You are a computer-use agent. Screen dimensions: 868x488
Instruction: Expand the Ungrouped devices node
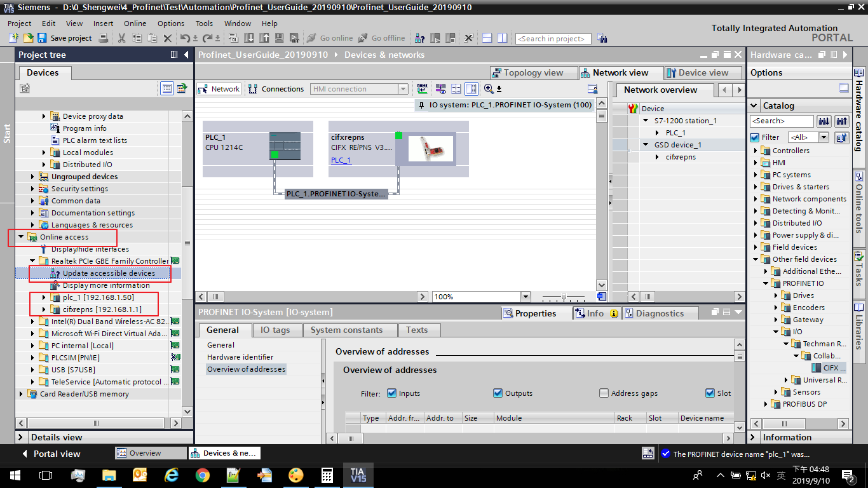[32, 177]
